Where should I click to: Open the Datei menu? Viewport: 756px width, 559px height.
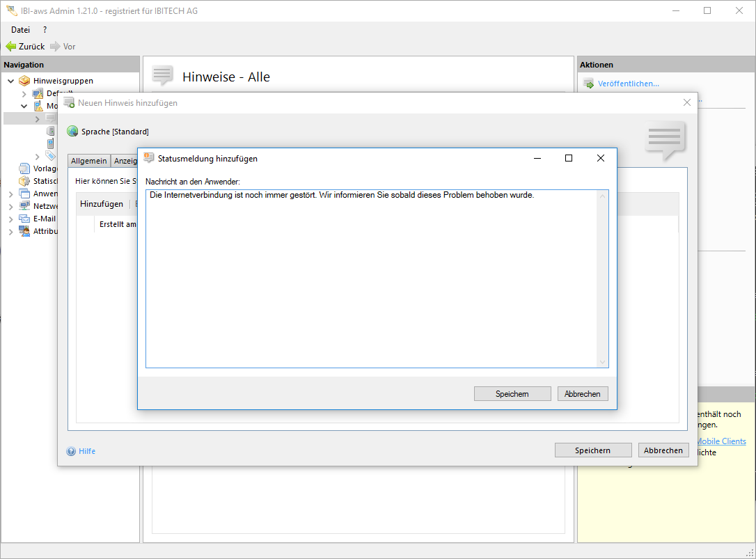coord(20,30)
